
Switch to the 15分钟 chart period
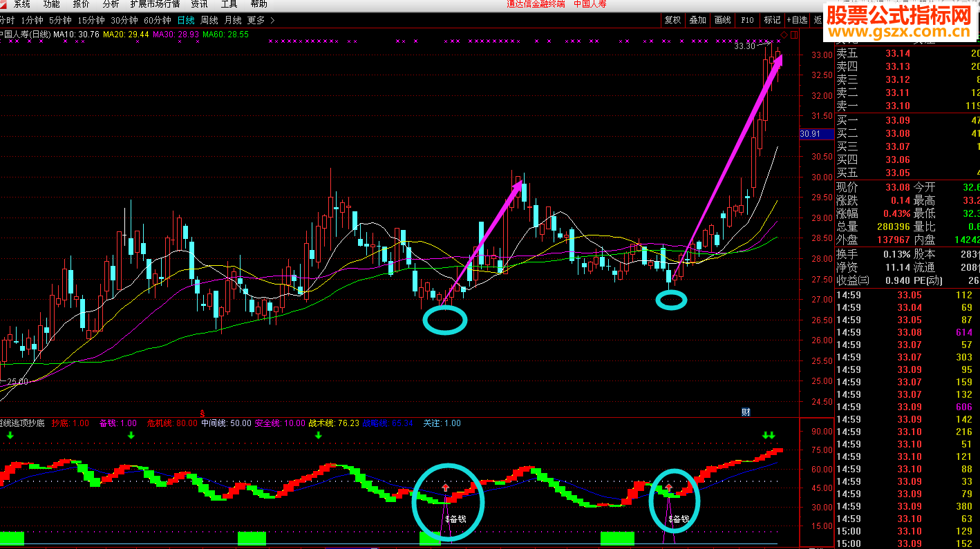point(91,20)
